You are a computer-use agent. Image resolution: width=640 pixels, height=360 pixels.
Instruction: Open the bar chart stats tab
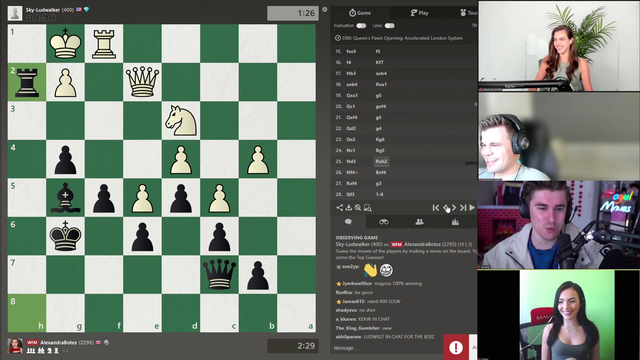coord(455,222)
